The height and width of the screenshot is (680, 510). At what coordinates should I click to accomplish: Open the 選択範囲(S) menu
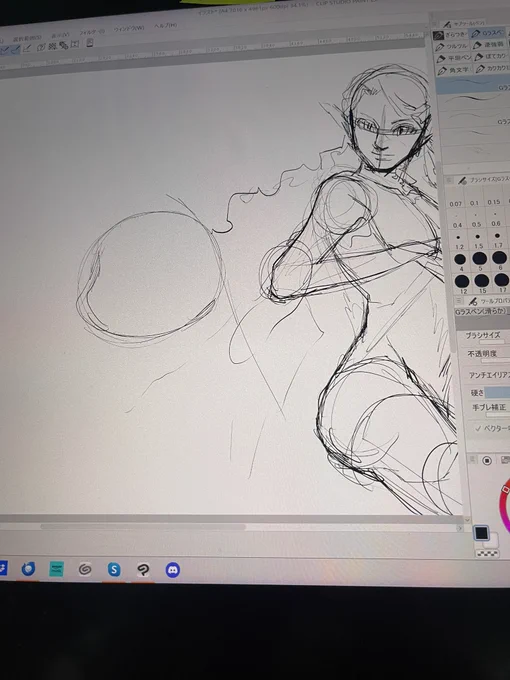click(27, 38)
